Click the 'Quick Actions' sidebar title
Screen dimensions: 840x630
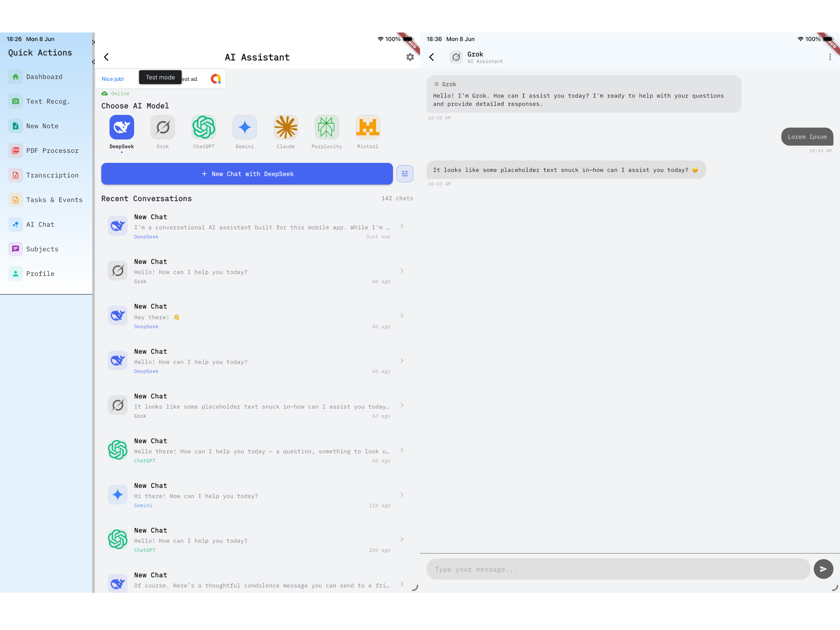pyautogui.click(x=40, y=53)
